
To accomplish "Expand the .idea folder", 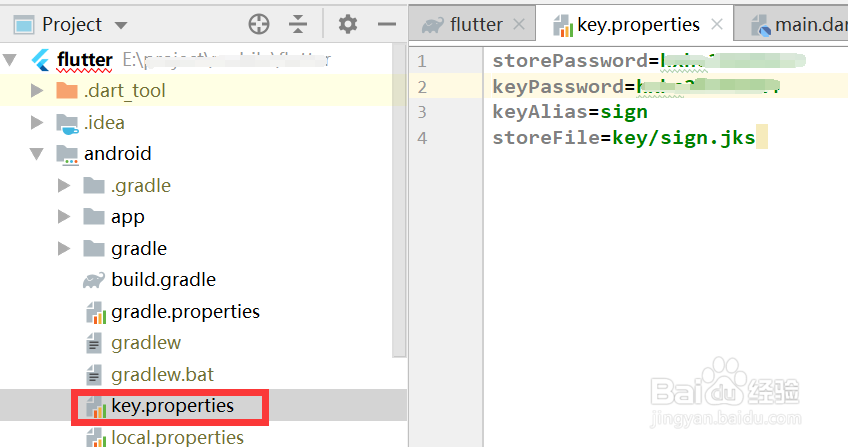I will pyautogui.click(x=38, y=123).
